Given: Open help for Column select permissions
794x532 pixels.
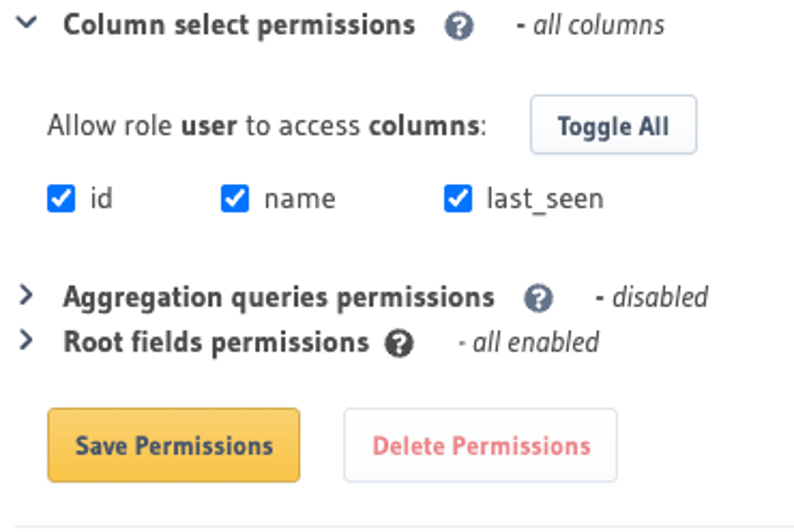Looking at the screenshot, I should pos(459,26).
